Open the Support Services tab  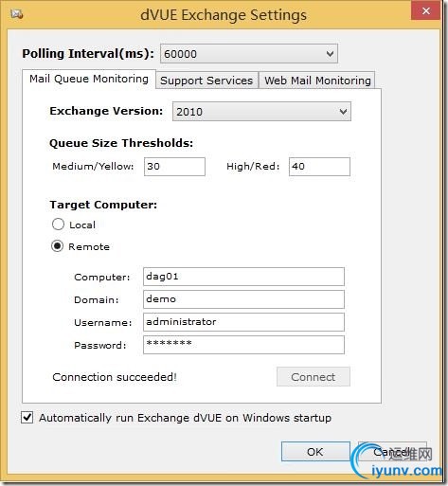(x=206, y=81)
